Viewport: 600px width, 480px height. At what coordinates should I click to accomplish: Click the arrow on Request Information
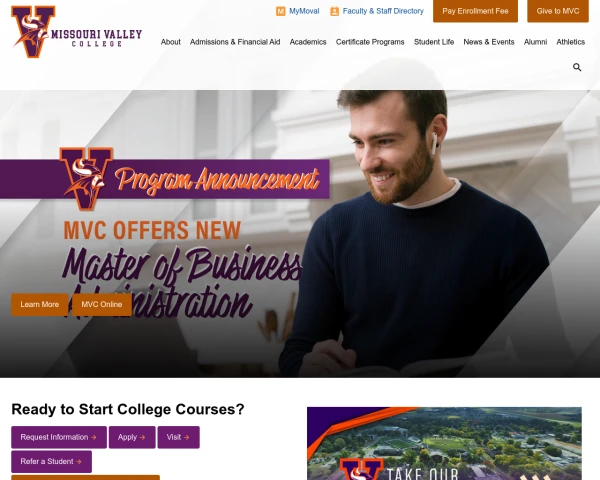(93, 437)
